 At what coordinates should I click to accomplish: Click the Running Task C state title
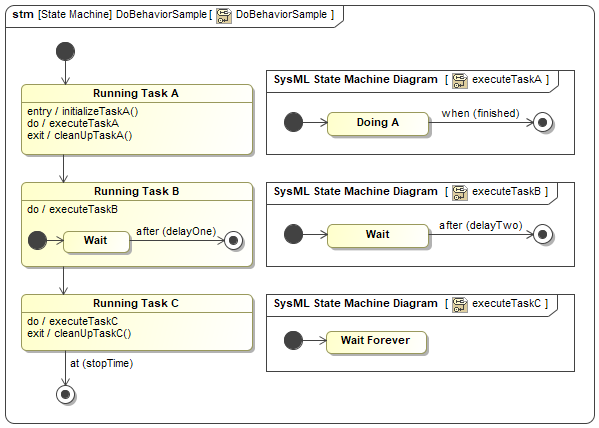click(136, 303)
